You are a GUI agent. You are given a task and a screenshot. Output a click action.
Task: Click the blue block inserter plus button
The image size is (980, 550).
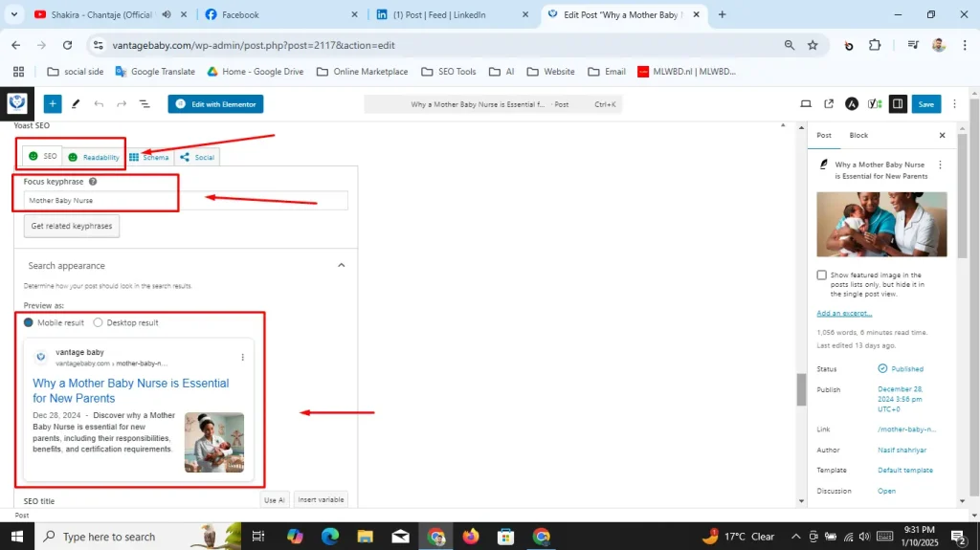click(x=53, y=104)
